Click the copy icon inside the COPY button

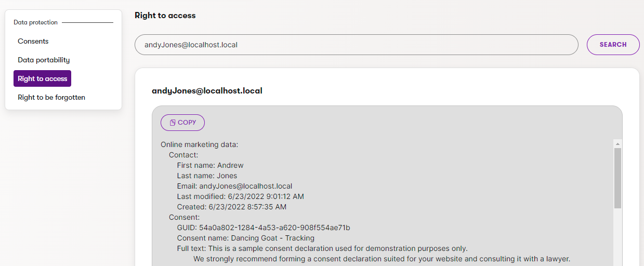tap(173, 123)
